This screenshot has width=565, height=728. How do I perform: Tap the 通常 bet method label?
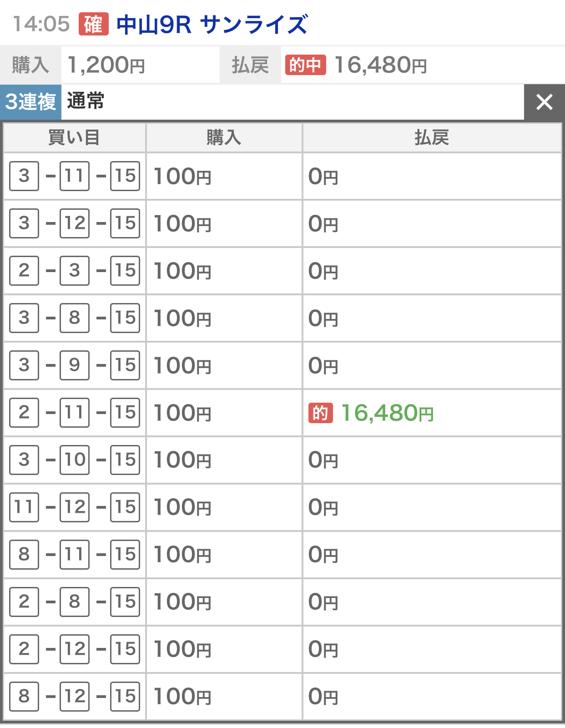(x=86, y=101)
